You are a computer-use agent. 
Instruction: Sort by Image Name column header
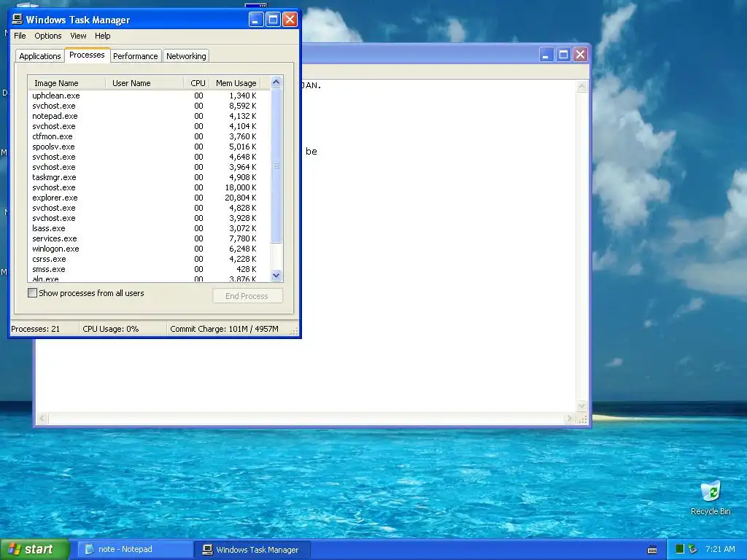click(x=66, y=83)
